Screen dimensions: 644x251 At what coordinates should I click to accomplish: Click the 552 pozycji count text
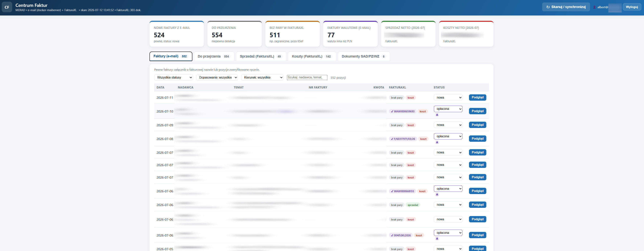338,78
